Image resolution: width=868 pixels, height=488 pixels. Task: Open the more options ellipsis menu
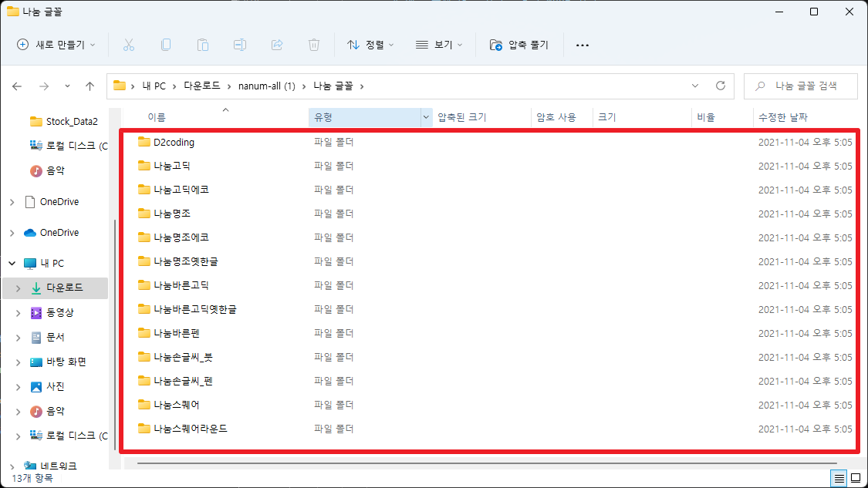tap(583, 45)
